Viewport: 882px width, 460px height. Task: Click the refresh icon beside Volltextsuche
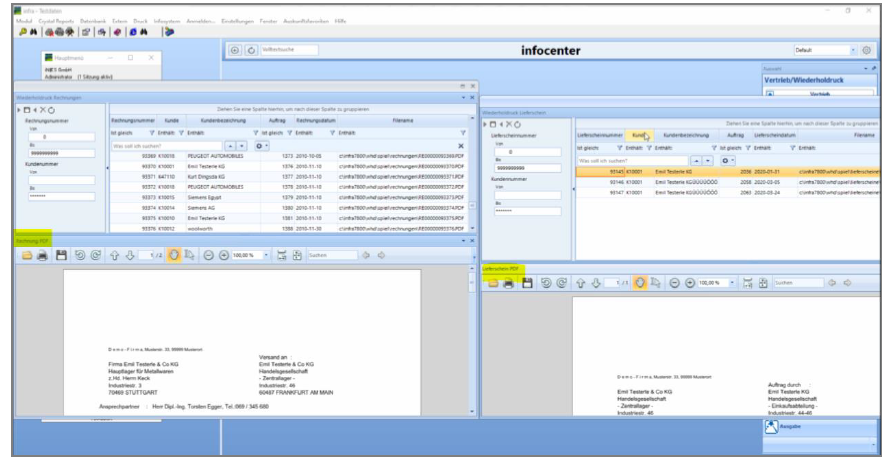(x=250, y=49)
